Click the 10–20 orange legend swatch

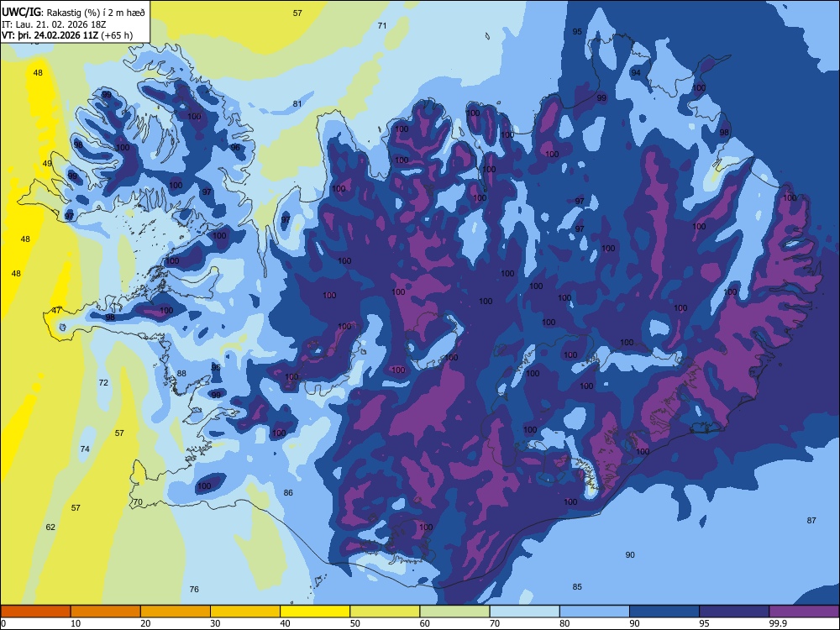(x=106, y=612)
